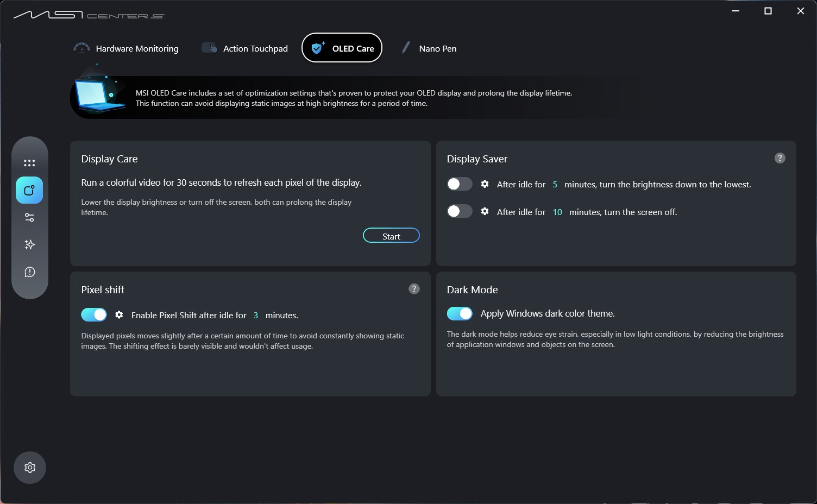
Task: Open the sparkle AI sidebar icon
Action: 29,244
